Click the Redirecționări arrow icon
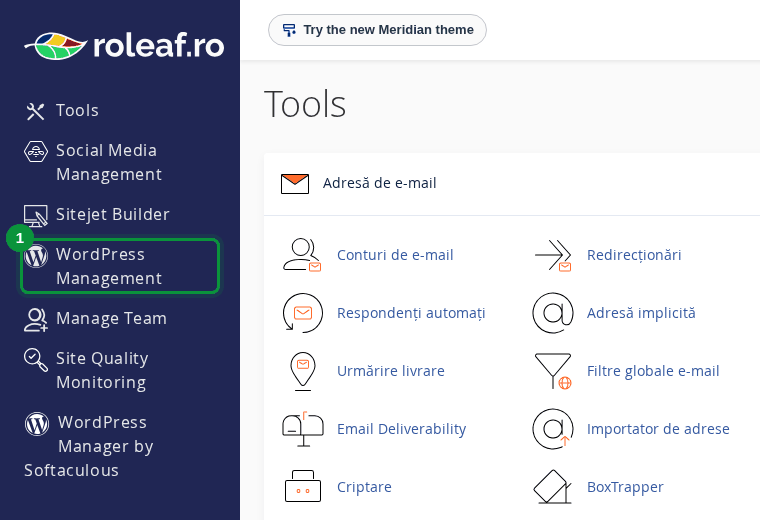 (553, 255)
